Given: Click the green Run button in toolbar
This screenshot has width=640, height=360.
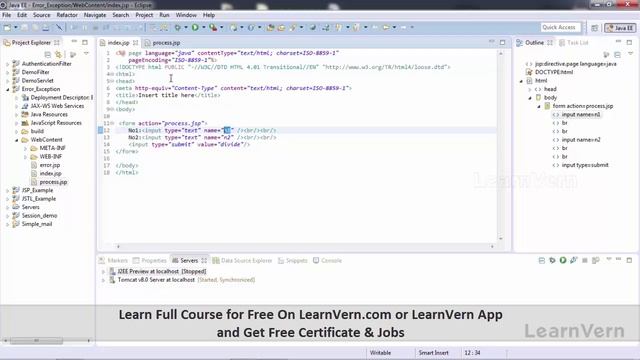Looking at the screenshot, I should tap(195, 27).
